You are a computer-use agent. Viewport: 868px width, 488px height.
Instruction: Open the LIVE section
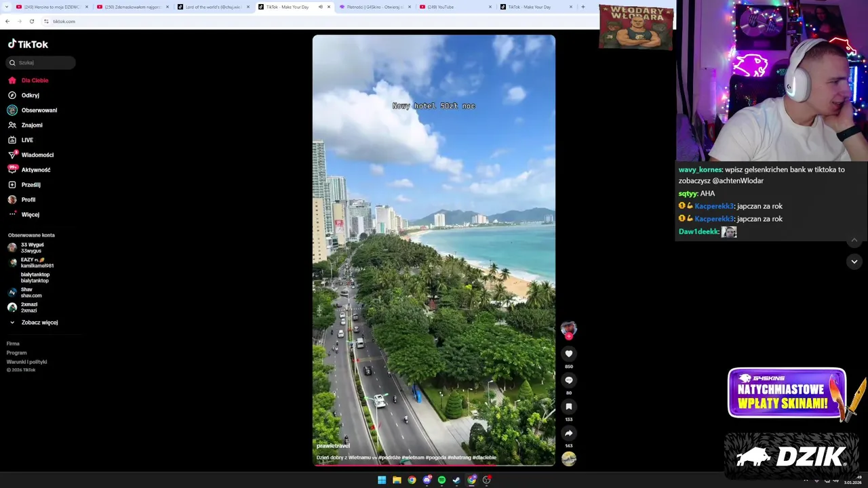tap(20, 140)
